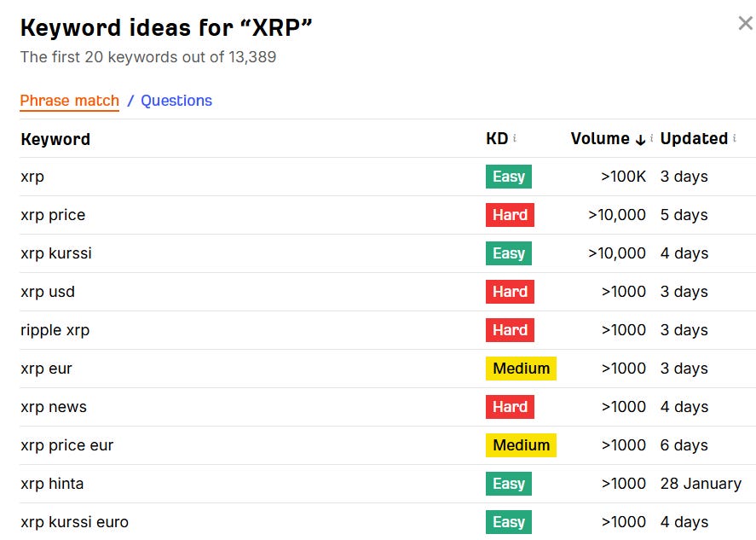The image size is (756, 540).
Task: Open the 'xrp price' keyword
Action: pyautogui.click(x=53, y=215)
